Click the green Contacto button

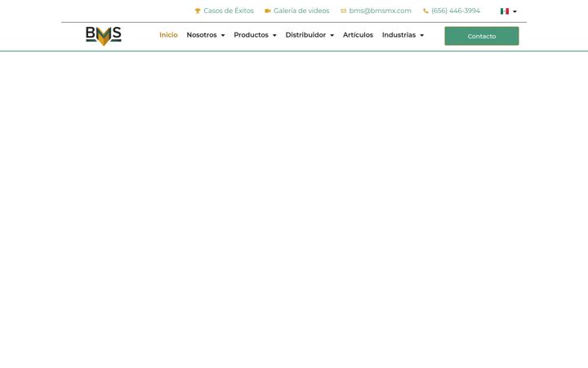[x=482, y=36]
